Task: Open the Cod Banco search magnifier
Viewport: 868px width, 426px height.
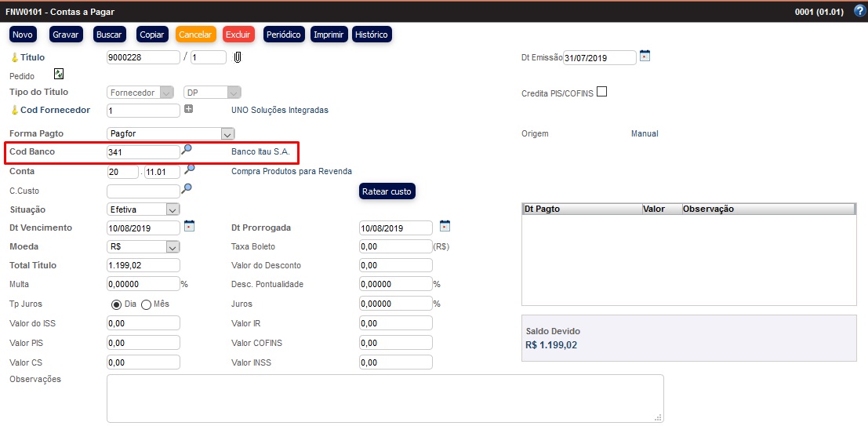Action: [x=187, y=149]
